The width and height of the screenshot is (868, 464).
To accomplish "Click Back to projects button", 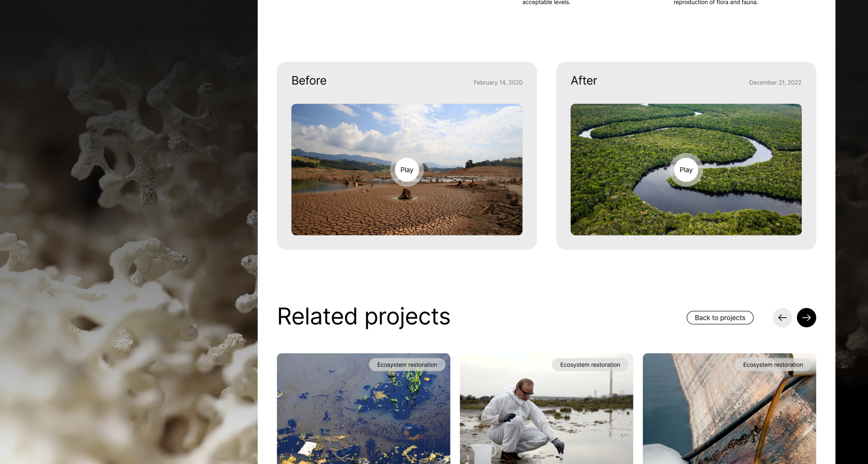I will (720, 317).
